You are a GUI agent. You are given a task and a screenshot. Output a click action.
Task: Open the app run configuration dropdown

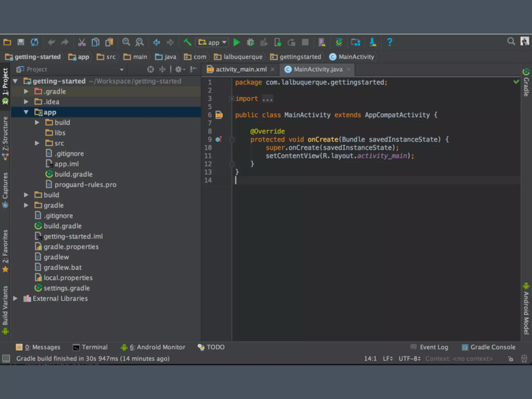pyautogui.click(x=212, y=42)
